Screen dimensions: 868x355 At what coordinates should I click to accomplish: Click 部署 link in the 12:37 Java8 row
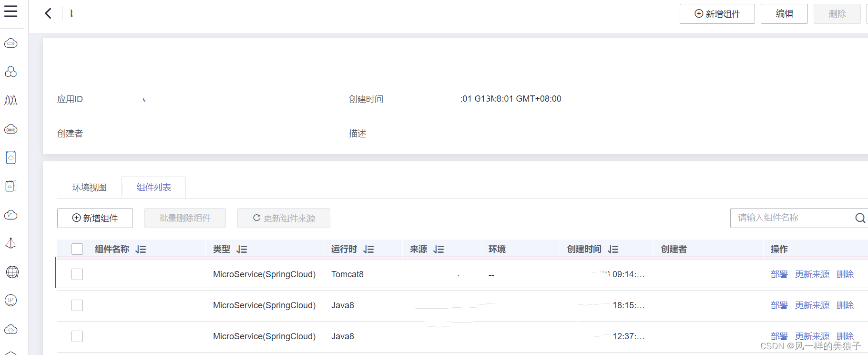779,336
